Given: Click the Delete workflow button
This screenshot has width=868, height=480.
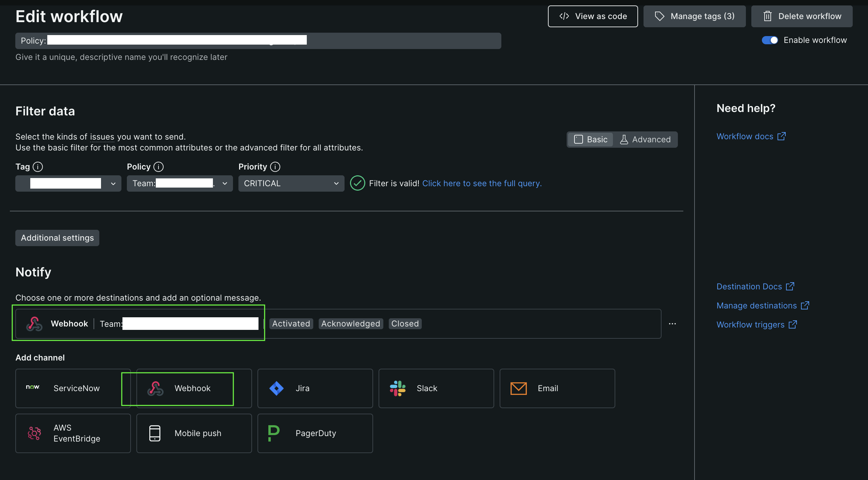Looking at the screenshot, I should pos(802,16).
